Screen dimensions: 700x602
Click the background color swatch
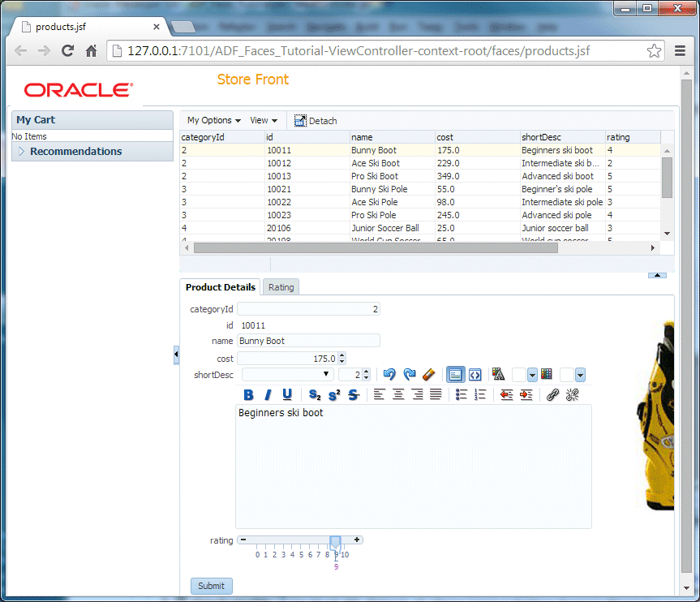tap(567, 375)
